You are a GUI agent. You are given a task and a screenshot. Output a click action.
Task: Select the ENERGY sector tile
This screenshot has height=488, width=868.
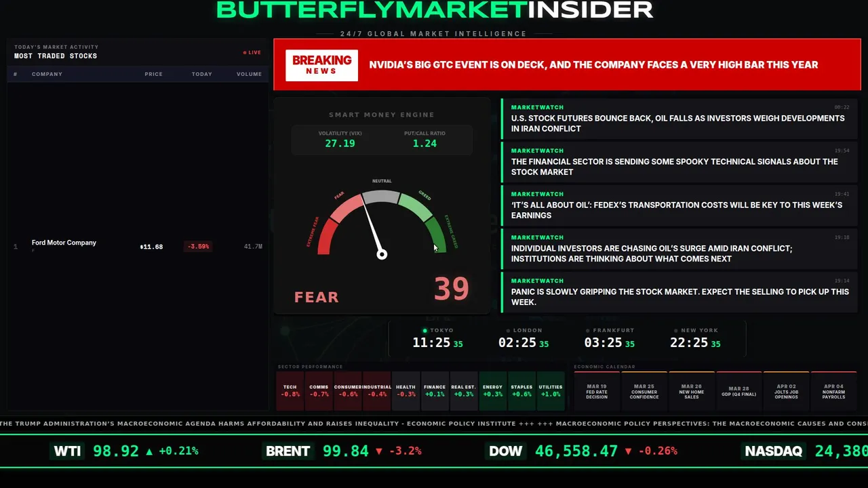pyautogui.click(x=493, y=391)
